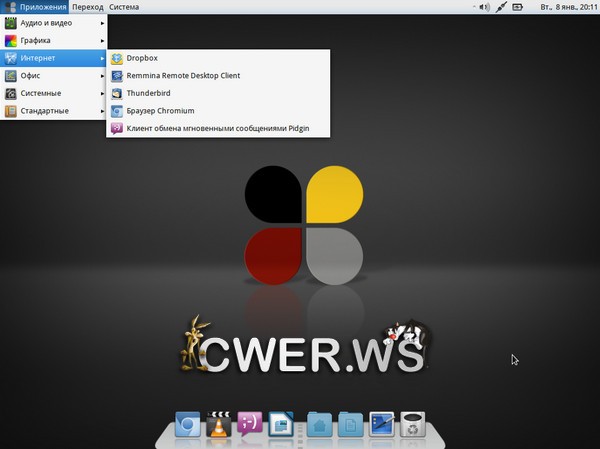Screen dimensions: 600x449
Task: Open the home folder in the dock
Action: [320, 426]
